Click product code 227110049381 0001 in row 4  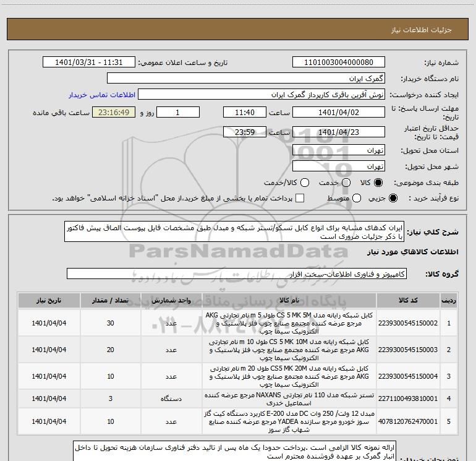pyautogui.click(x=408, y=399)
